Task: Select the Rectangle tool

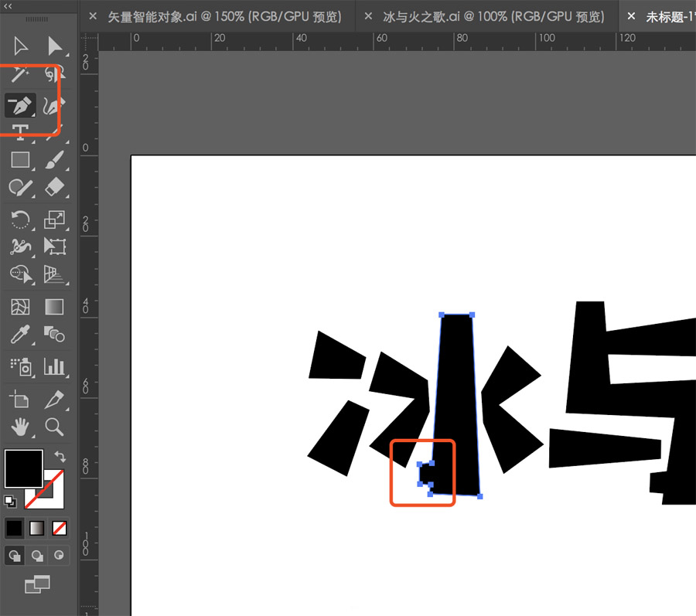Action: [x=20, y=160]
